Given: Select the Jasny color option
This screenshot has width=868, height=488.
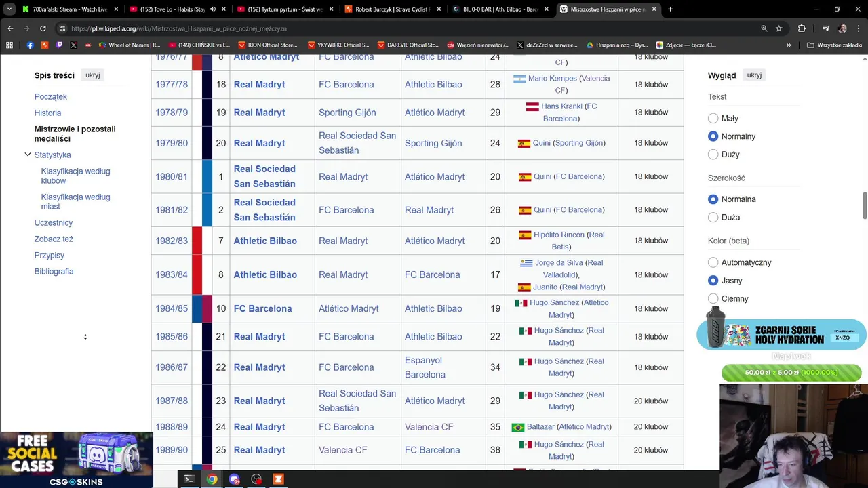Looking at the screenshot, I should pyautogui.click(x=713, y=281).
